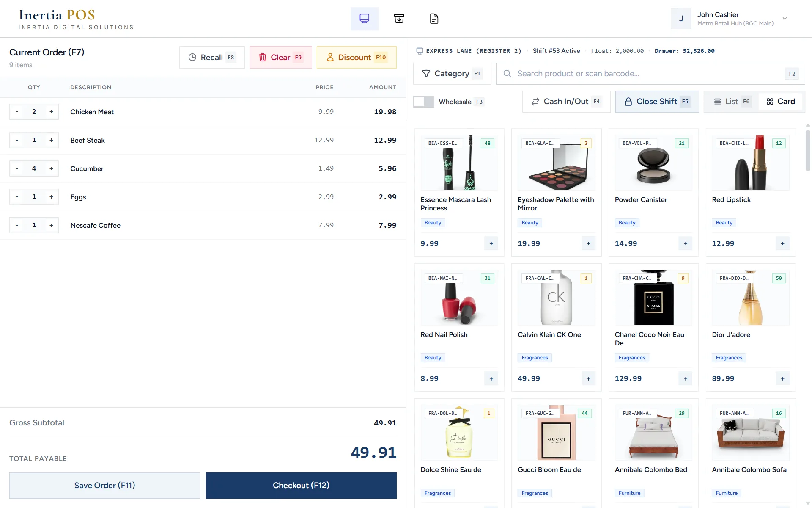Image resolution: width=812 pixels, height=508 pixels.
Task: Click the Fragrances tag on Dior J'adore
Action: click(x=729, y=358)
